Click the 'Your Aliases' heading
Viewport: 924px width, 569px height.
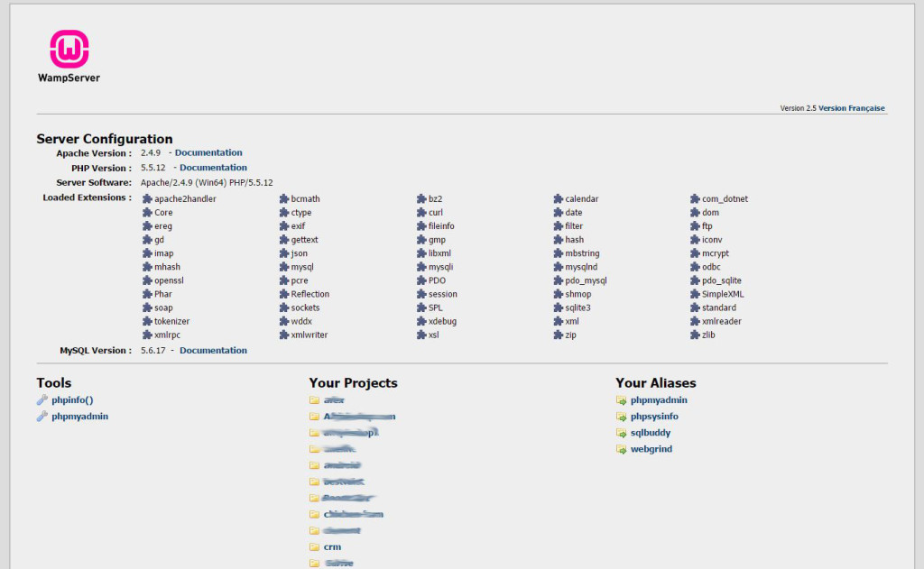click(x=656, y=383)
